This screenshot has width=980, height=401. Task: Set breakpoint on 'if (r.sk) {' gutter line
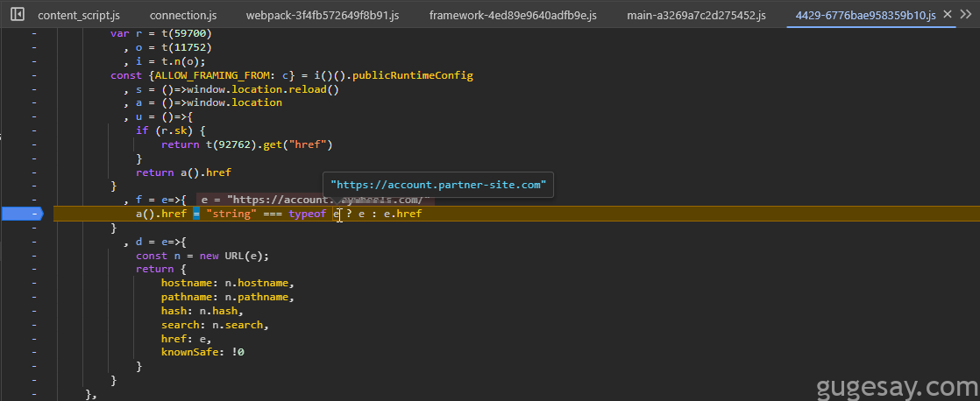pyautogui.click(x=34, y=131)
